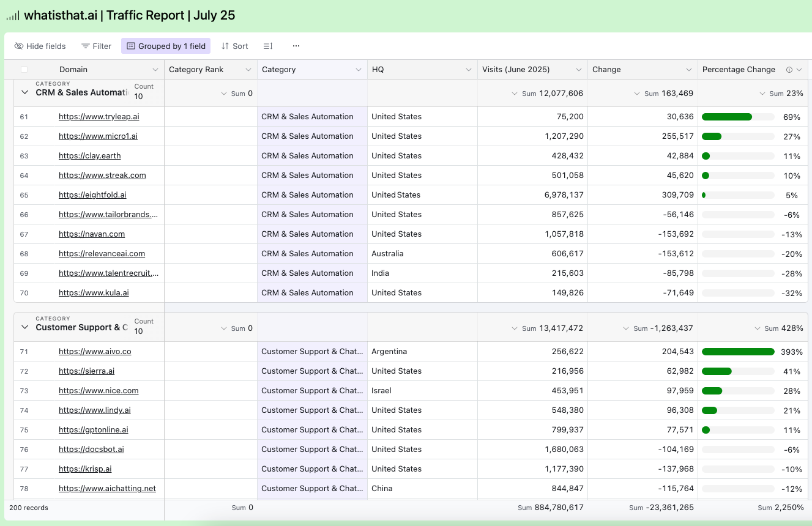Click the 393% progress bar for aivo.co
Screen dimensions: 812x526
pos(738,352)
